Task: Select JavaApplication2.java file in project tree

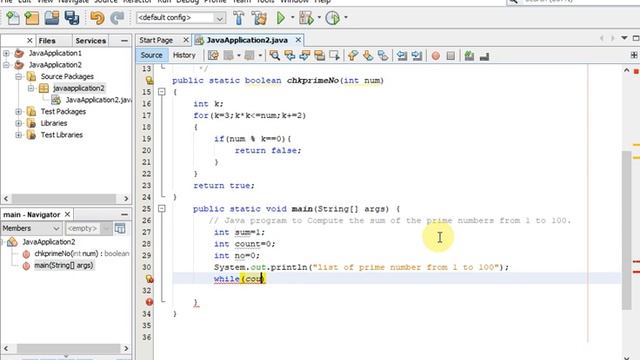Action: coord(98,100)
